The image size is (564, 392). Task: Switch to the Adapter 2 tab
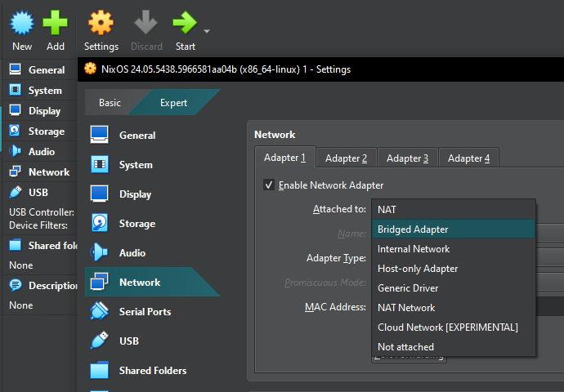point(346,158)
